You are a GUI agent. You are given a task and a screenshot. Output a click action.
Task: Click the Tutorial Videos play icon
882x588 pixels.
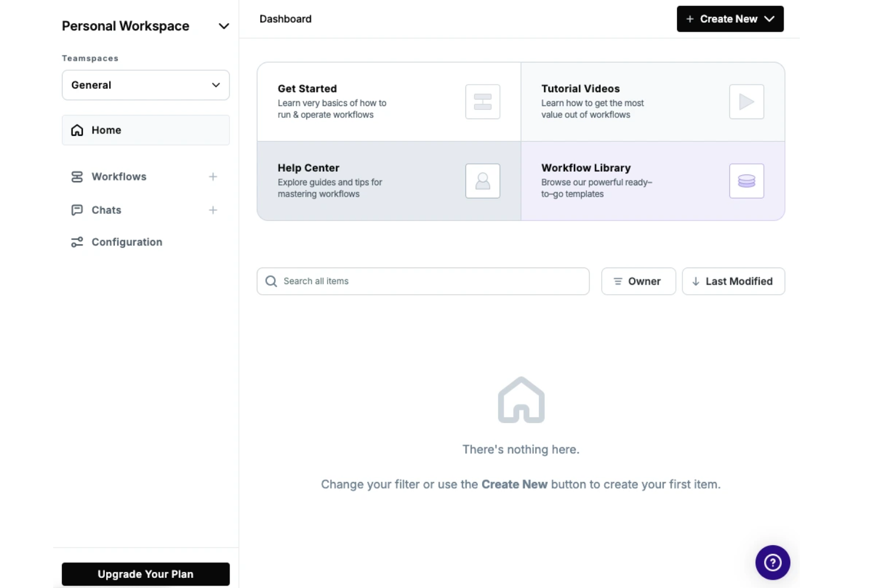(x=746, y=101)
